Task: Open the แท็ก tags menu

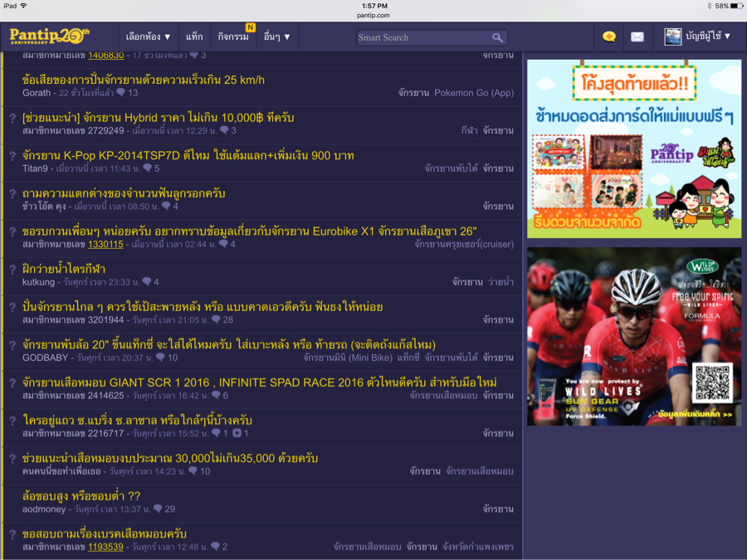Action: click(x=194, y=37)
